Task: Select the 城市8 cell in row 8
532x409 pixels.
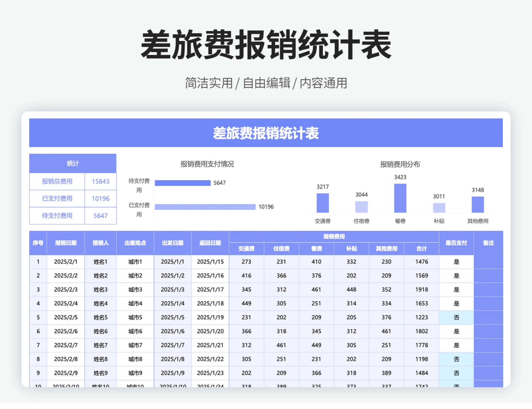Action: (135, 359)
